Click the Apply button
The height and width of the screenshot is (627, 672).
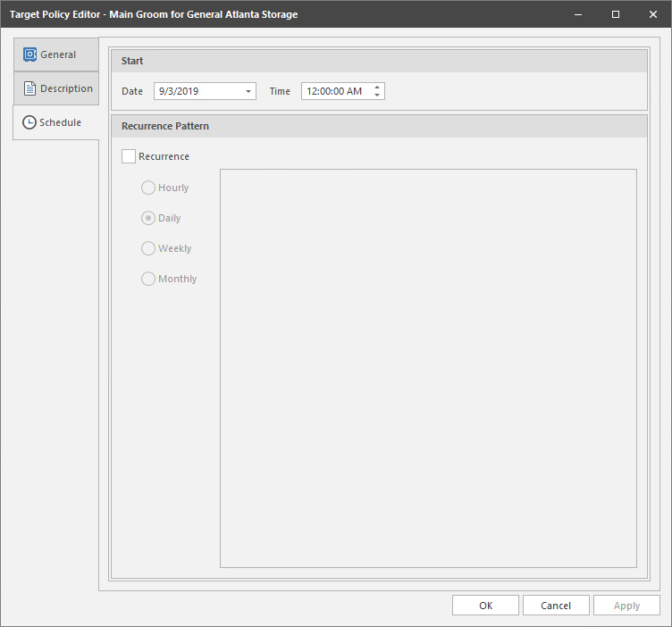(x=626, y=606)
